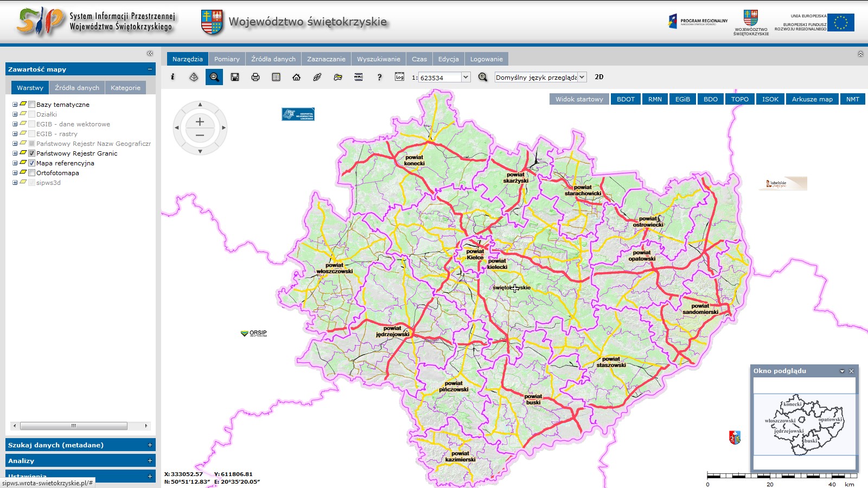The width and height of the screenshot is (868, 488).
Task: Click the geoportal łódzkie logo on map
Action: point(298,114)
